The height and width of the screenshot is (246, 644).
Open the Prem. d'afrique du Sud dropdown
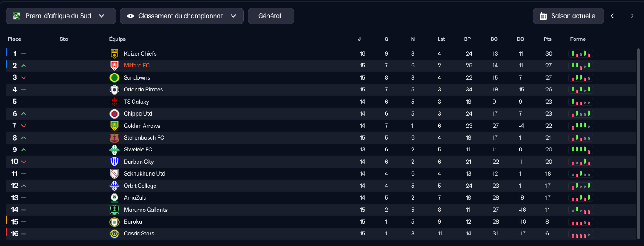click(61, 16)
